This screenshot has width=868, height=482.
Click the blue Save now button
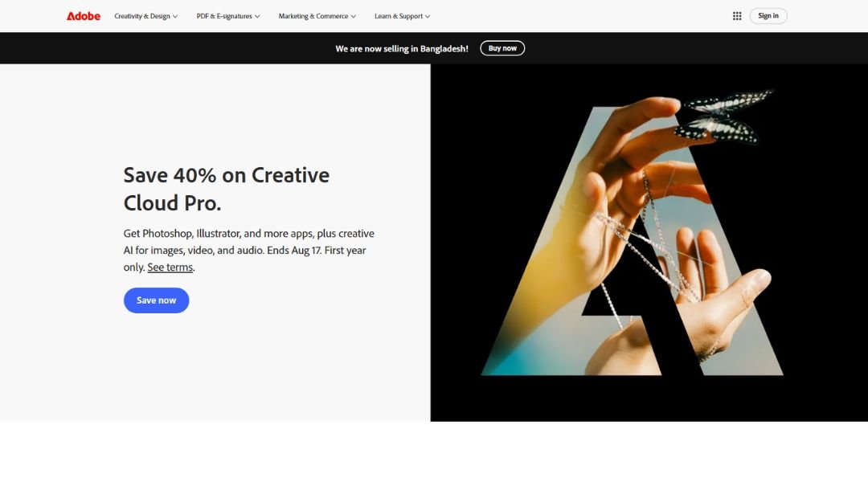point(156,300)
